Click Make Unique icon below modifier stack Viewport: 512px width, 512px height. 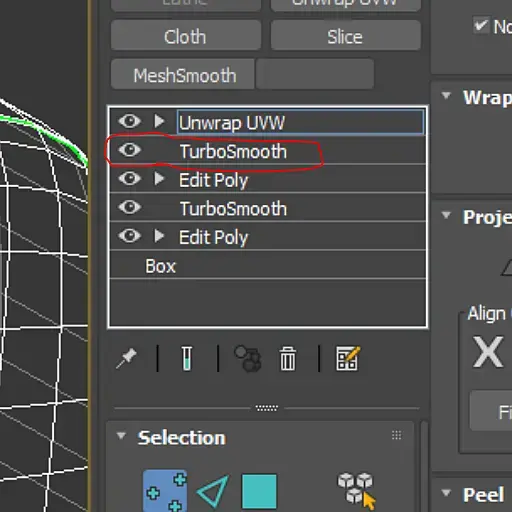click(x=248, y=359)
